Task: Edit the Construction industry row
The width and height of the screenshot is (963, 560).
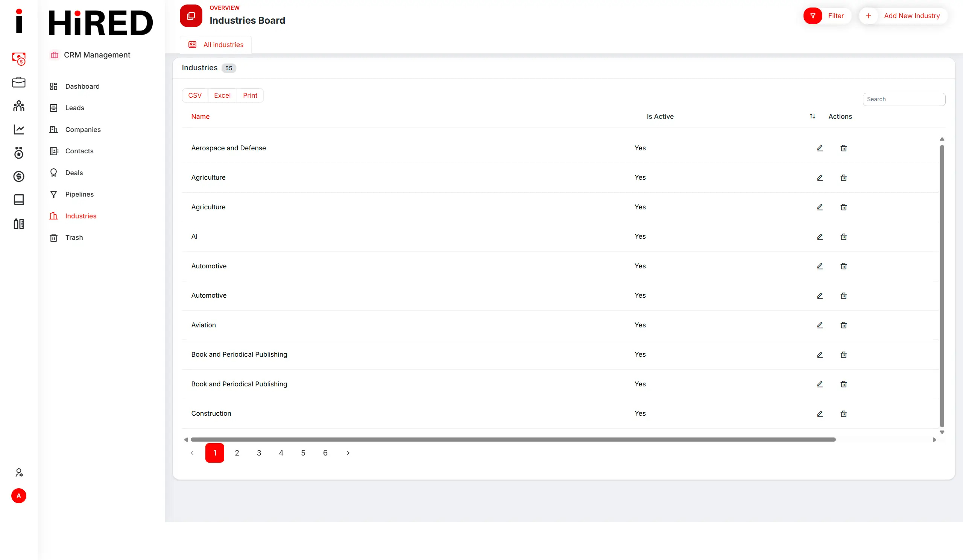Action: tap(820, 414)
